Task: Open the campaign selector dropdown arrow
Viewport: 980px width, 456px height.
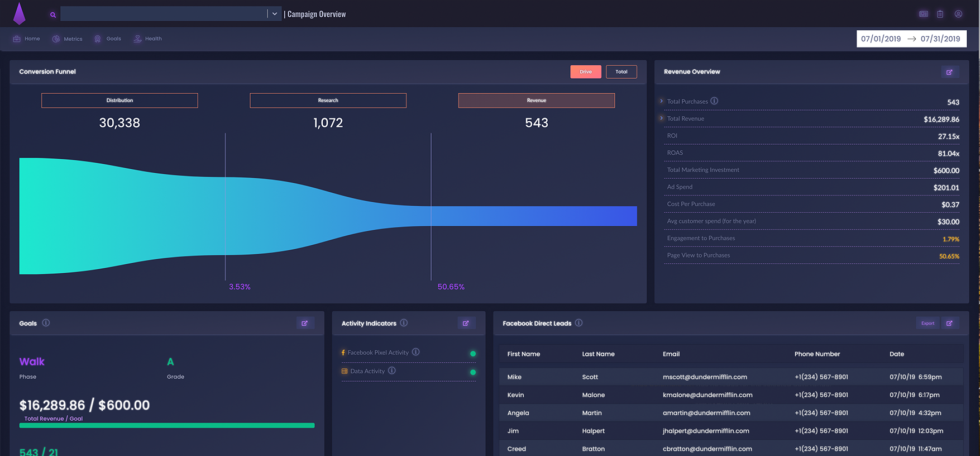Action: pyautogui.click(x=275, y=14)
